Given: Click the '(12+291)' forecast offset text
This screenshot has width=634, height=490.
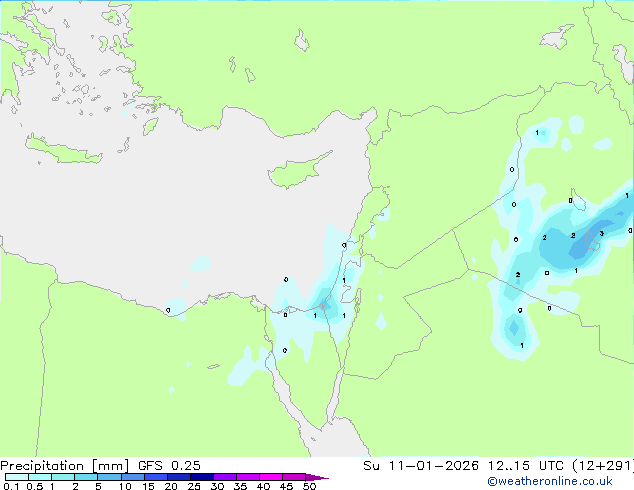Looking at the screenshot, I should [x=603, y=466].
